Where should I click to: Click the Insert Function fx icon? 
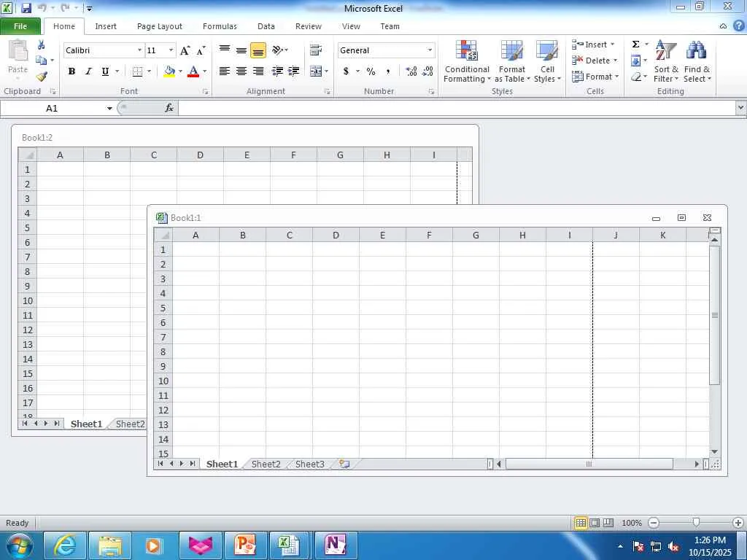(169, 108)
